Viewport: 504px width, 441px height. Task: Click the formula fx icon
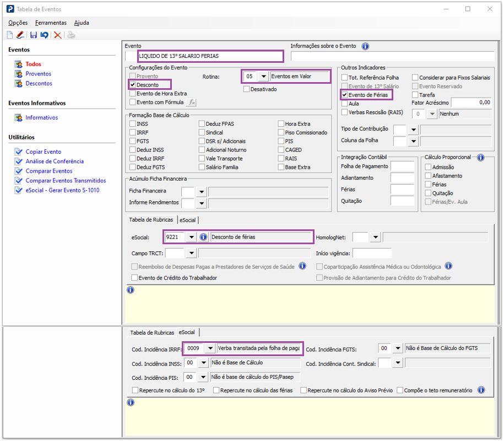click(x=192, y=103)
